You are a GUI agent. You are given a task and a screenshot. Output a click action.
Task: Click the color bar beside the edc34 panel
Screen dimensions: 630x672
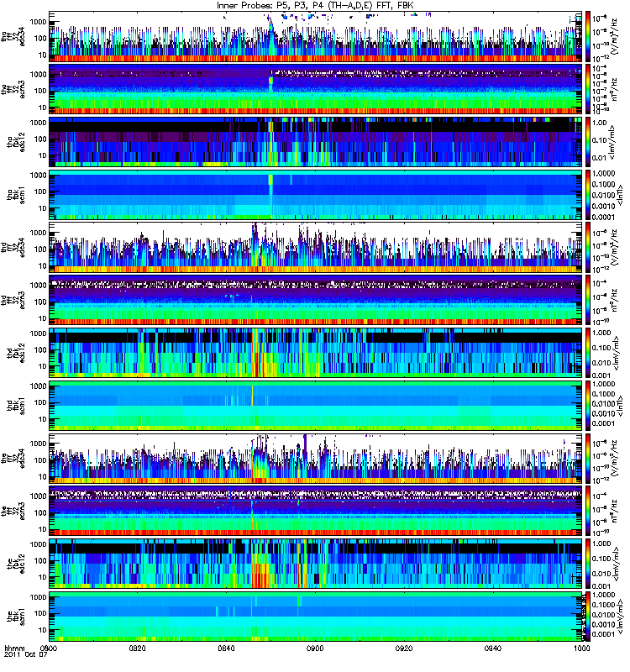tap(587, 458)
